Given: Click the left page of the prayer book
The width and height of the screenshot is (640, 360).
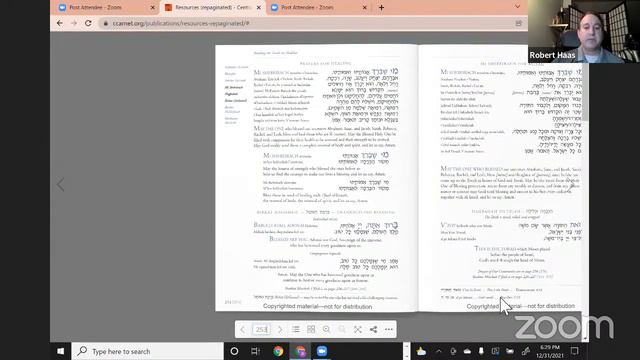Looking at the screenshot, I should pos(316,178).
